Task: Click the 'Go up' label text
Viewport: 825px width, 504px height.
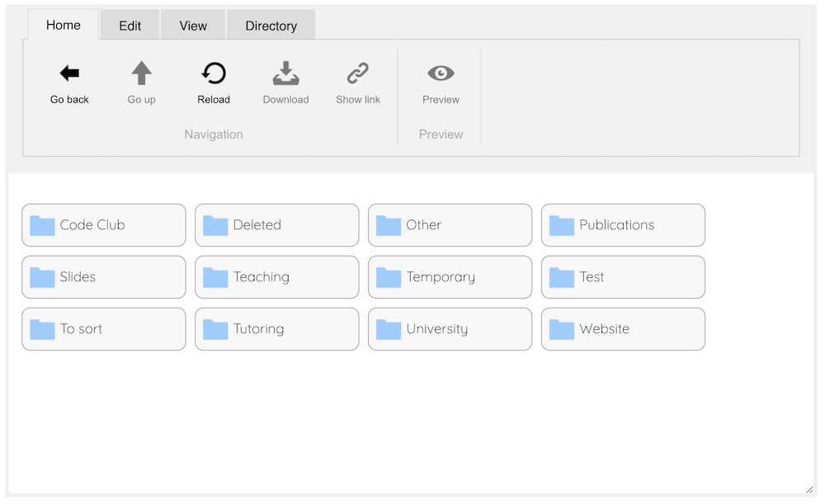Action: [142, 100]
